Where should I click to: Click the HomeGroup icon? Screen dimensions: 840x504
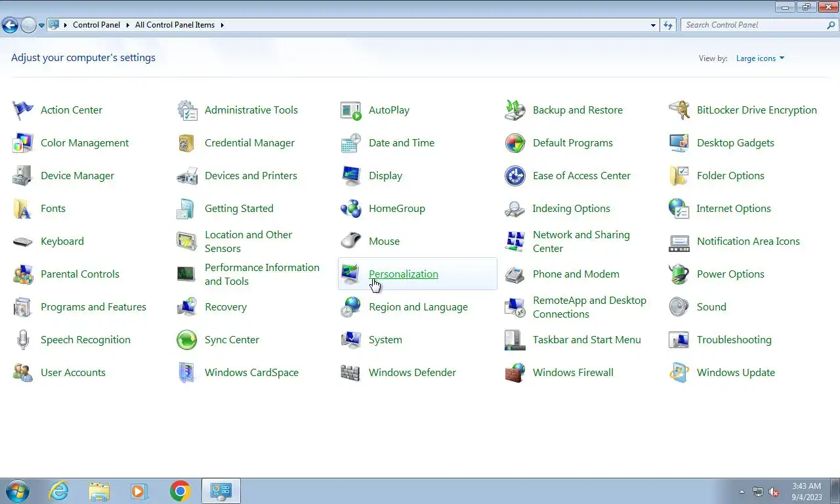351,209
